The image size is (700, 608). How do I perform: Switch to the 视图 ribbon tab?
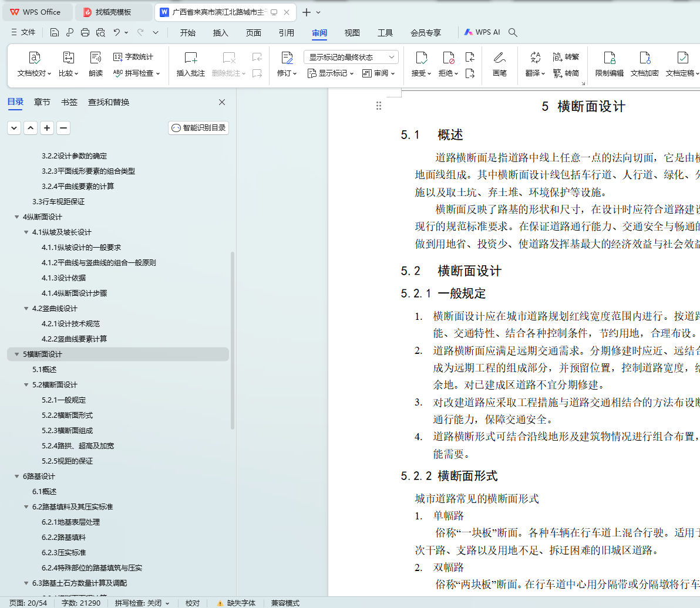click(352, 32)
